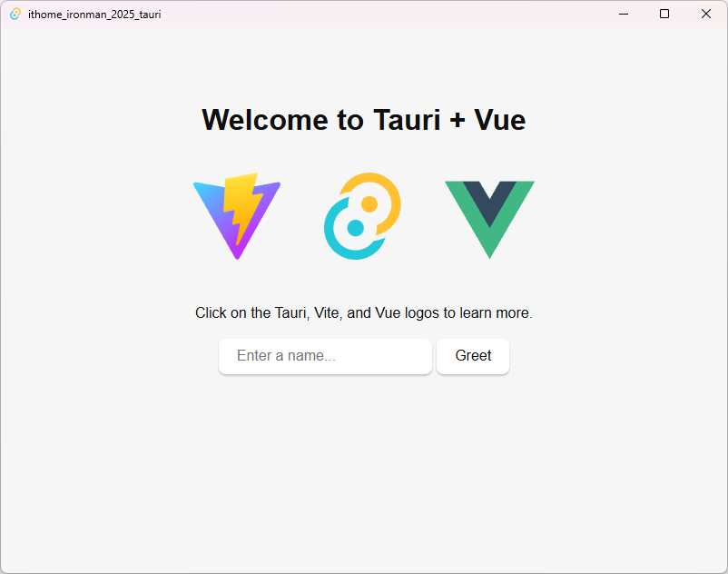Open the green Vue logo
This screenshot has height=574, width=728.
click(490, 220)
